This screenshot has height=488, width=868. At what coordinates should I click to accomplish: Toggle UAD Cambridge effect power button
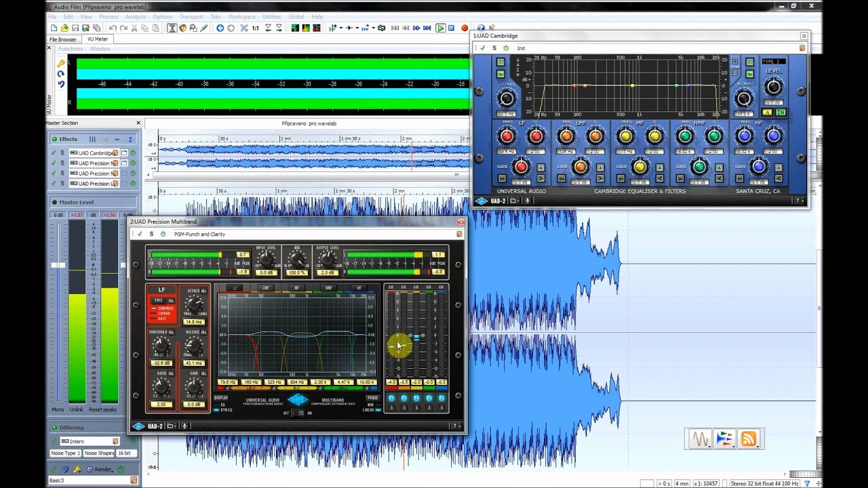[133, 153]
